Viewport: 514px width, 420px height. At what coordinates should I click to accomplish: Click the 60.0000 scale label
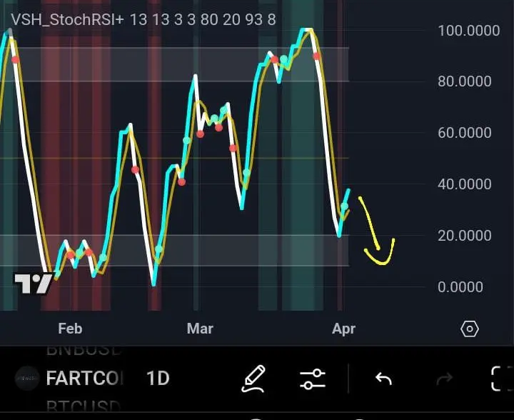(465, 133)
